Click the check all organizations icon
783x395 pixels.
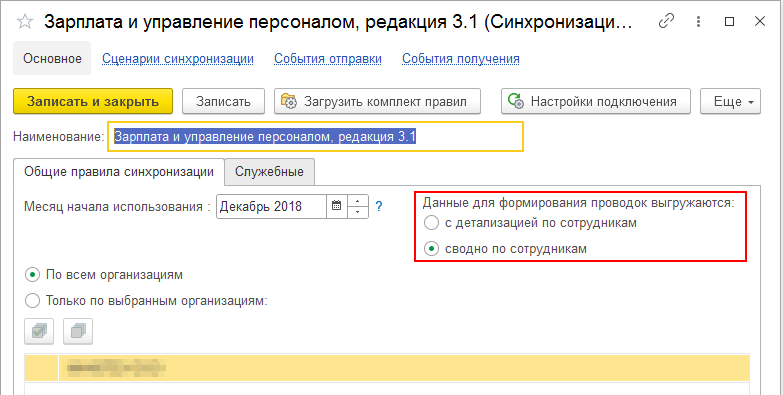click(x=39, y=331)
